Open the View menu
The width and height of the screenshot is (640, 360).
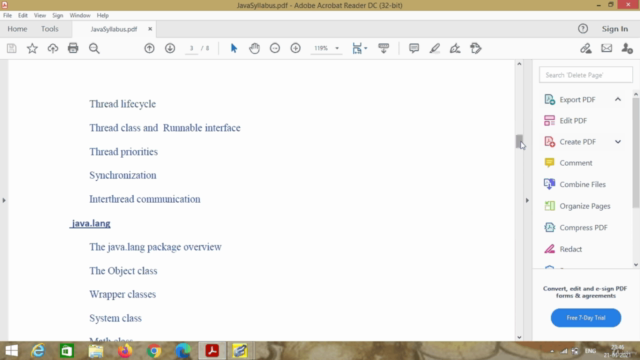[x=40, y=16]
